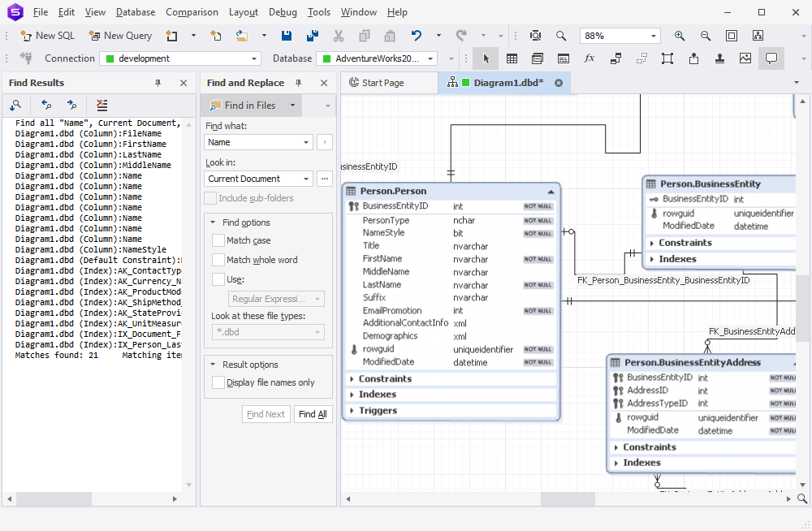The image size is (812, 531).
Task: Click the Zoom In magnifier icon
Action: pyautogui.click(x=680, y=36)
